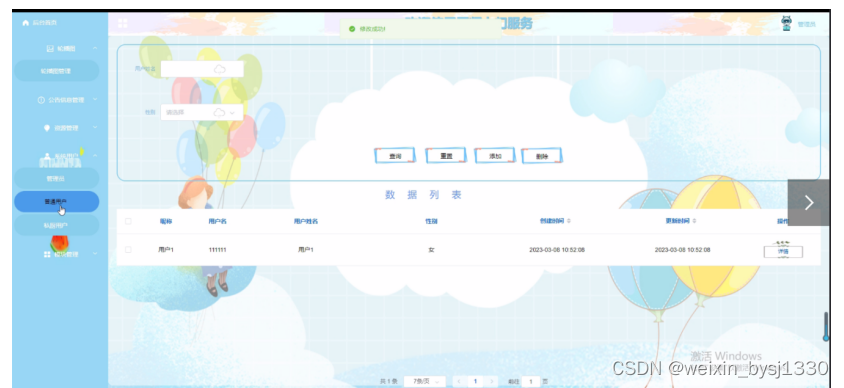The height and width of the screenshot is (388, 844).
Task: Click the 昵称 column header
Action: [166, 221]
